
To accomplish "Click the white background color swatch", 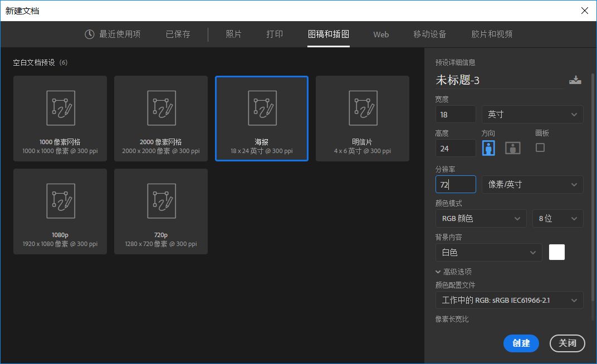I will [x=556, y=252].
